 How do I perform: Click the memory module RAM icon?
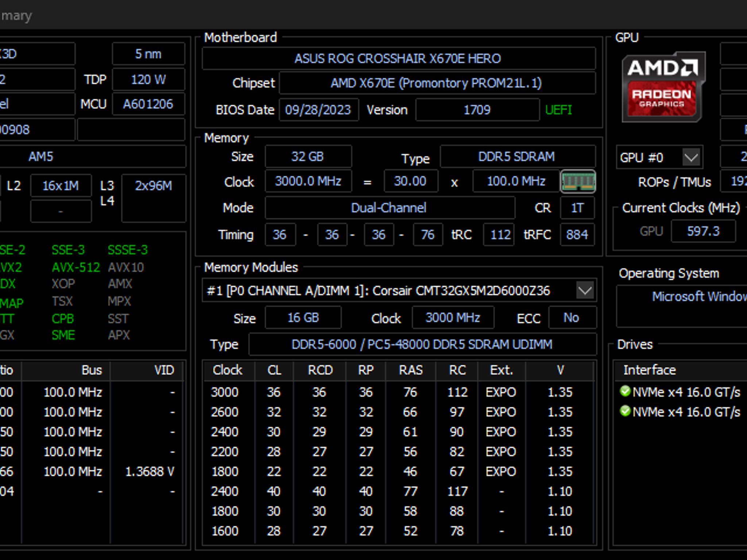[x=578, y=181]
